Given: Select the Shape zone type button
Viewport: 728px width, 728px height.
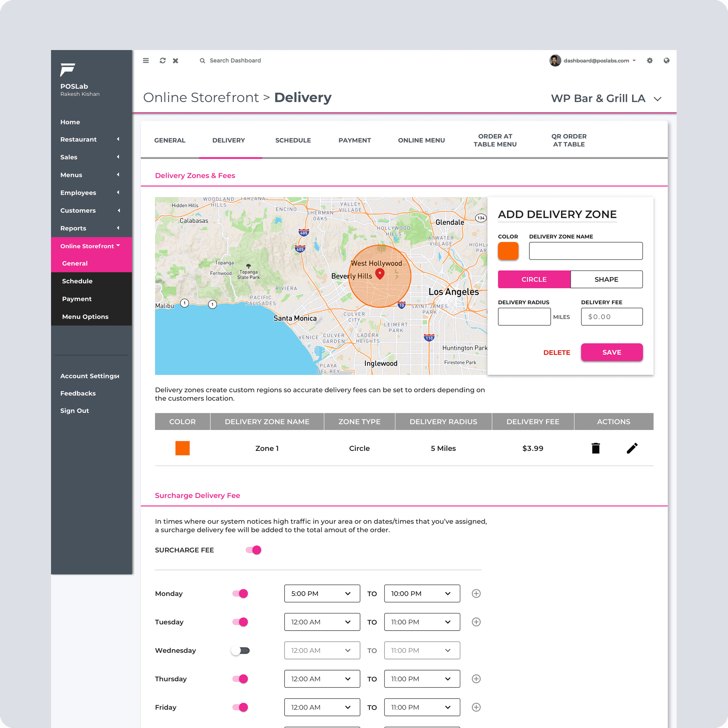Looking at the screenshot, I should click(606, 279).
